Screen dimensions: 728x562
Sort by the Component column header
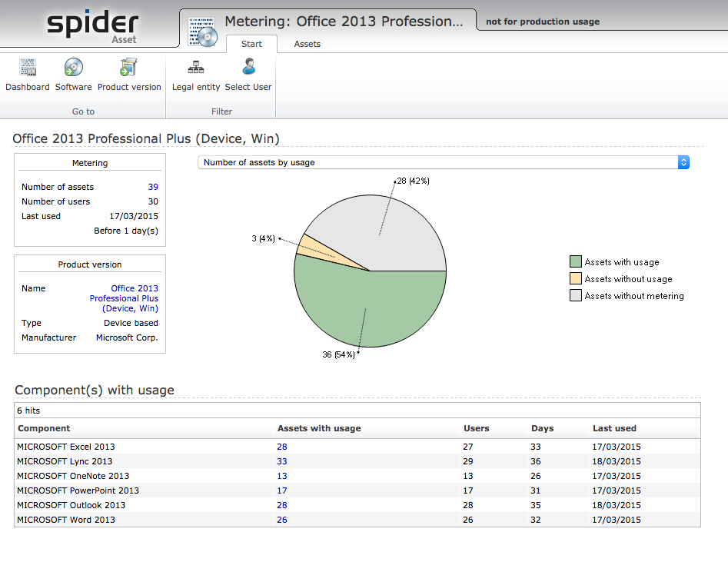coord(44,428)
